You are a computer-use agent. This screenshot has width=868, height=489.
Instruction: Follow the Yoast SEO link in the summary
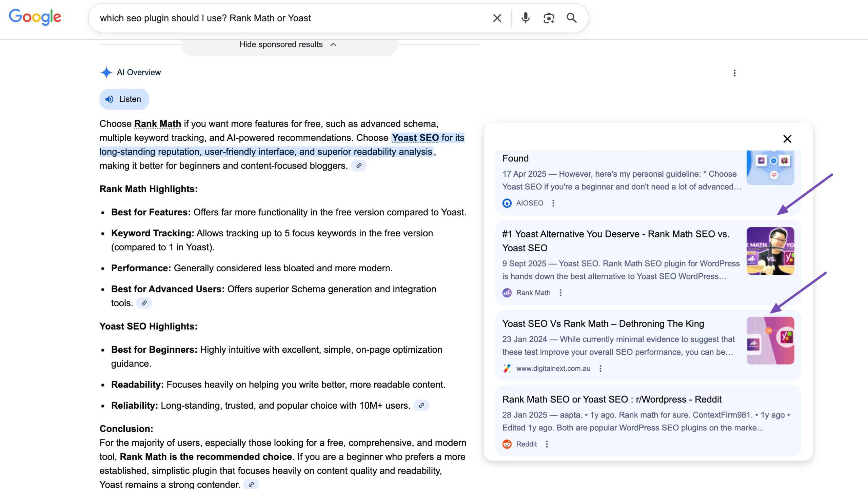point(416,138)
